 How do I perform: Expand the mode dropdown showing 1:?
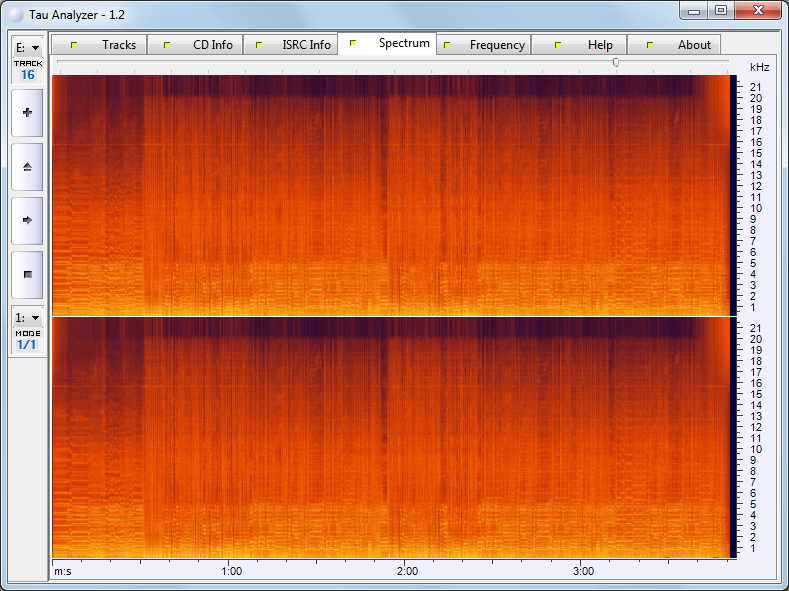27,317
